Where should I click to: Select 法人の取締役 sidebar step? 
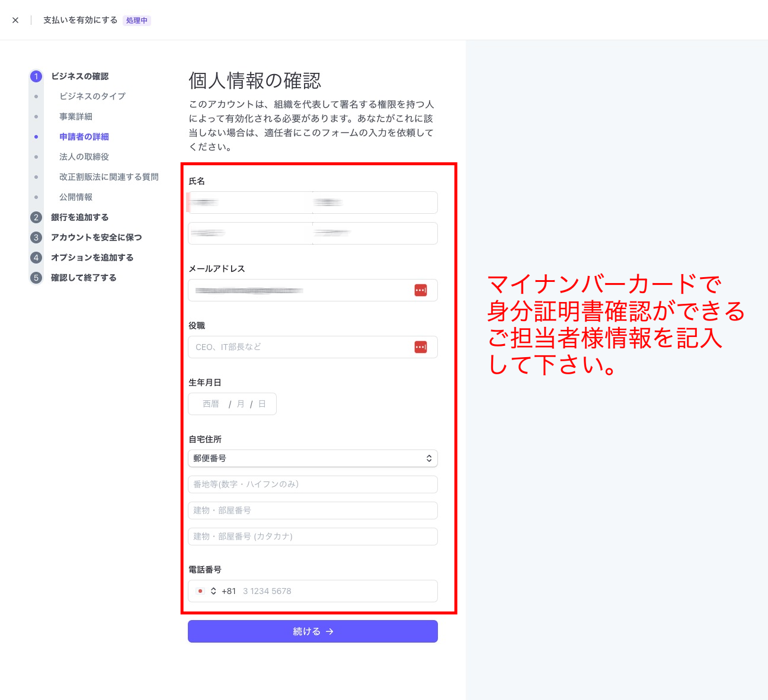[84, 157]
